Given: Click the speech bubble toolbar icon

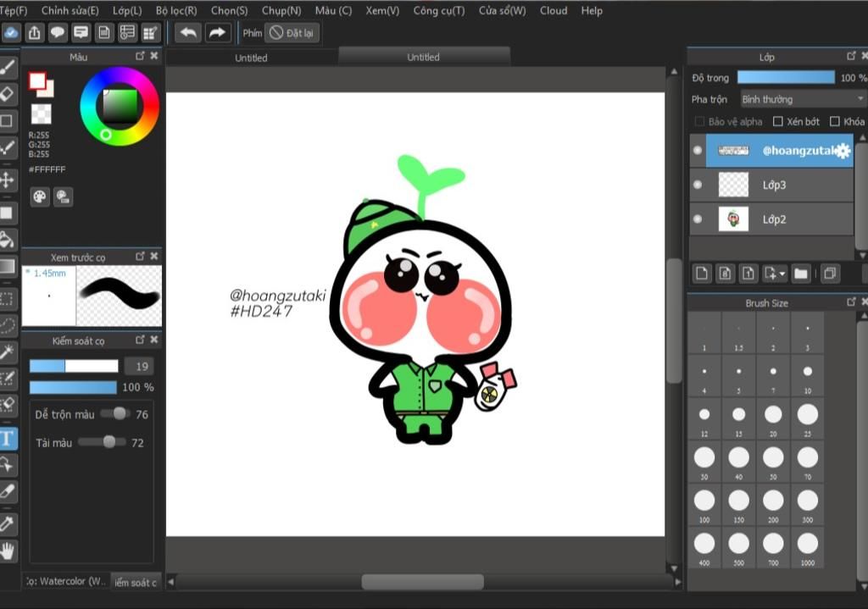Looking at the screenshot, I should coord(58,33).
